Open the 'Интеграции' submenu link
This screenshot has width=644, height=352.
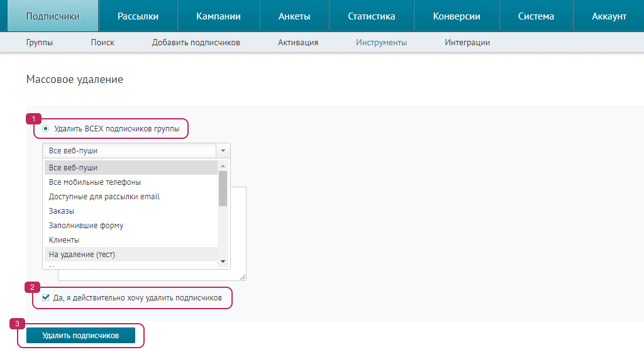(x=467, y=43)
